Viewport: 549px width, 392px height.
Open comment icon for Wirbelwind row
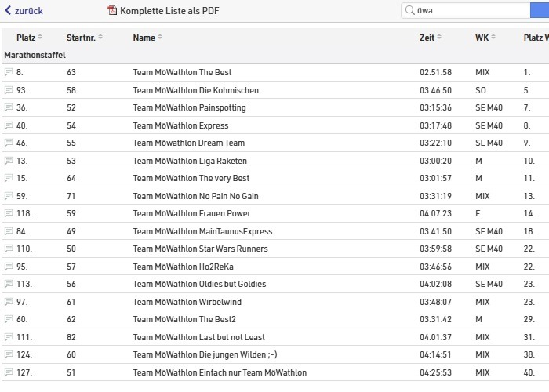(9, 302)
